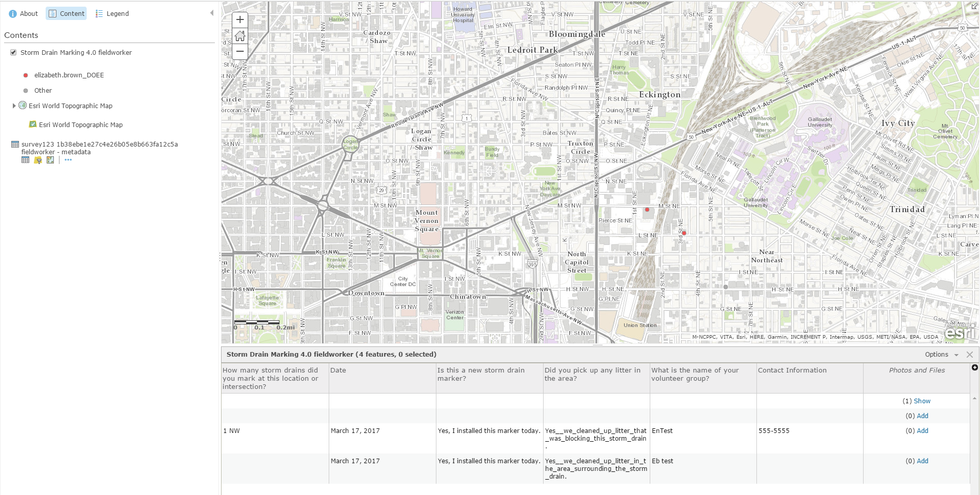Viewport: 980px width, 495px height.
Task: Select the 'Eb test' volunteer group cell
Action: (x=704, y=468)
